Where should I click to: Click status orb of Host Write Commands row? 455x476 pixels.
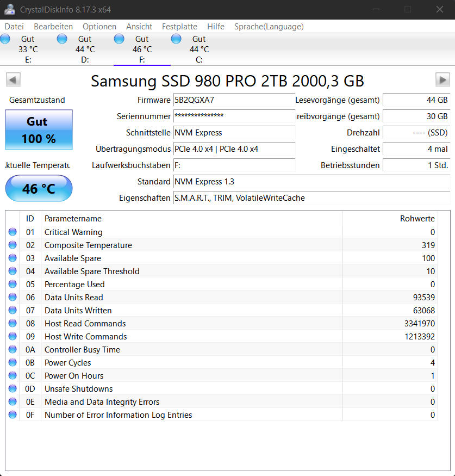click(x=13, y=336)
